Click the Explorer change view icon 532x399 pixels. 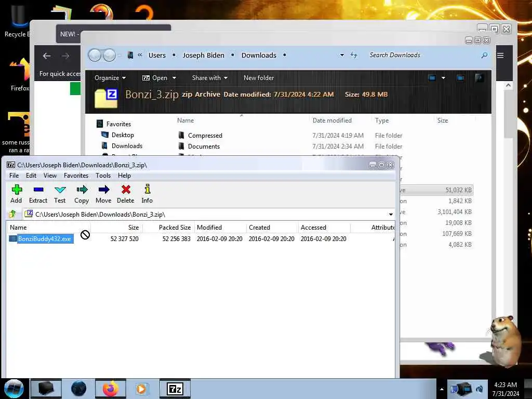tap(432, 78)
